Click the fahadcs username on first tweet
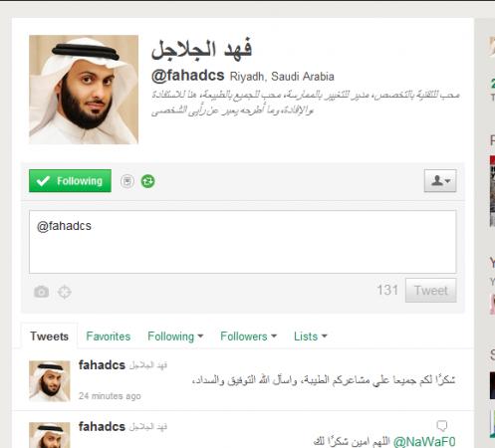The image size is (495, 448). tap(102, 365)
